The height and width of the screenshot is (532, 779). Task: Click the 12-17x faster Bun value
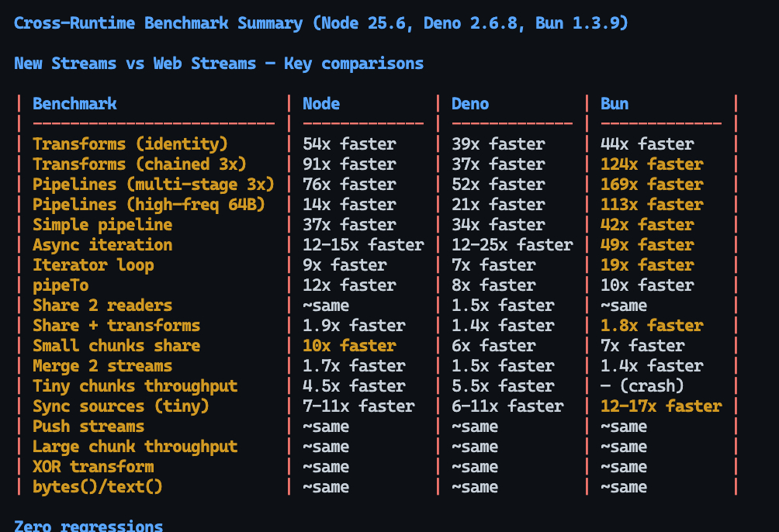(661, 406)
